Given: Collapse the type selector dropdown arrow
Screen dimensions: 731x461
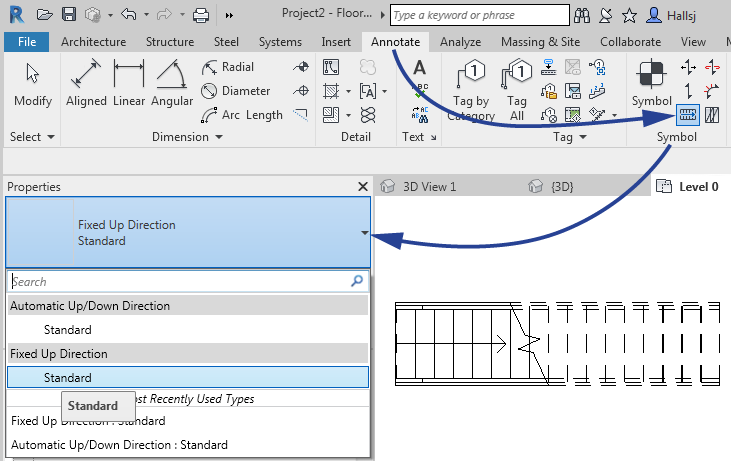Looking at the screenshot, I should pyautogui.click(x=364, y=233).
